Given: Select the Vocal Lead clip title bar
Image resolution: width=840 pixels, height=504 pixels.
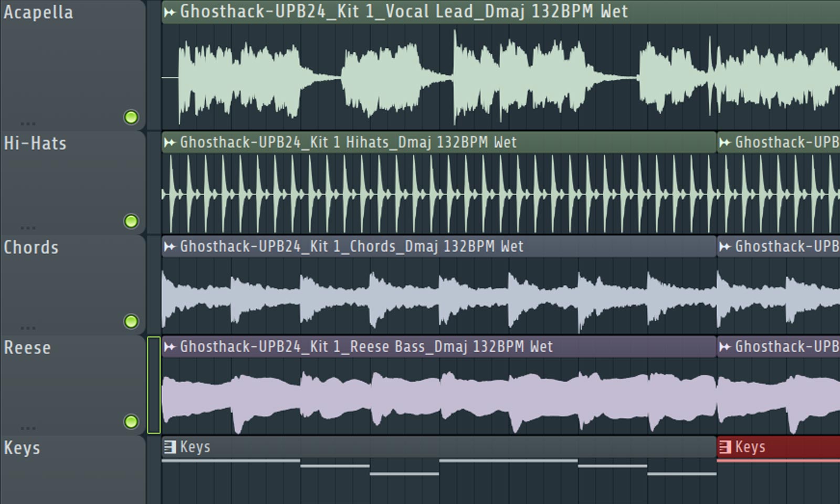Looking at the screenshot, I should click(x=501, y=12).
